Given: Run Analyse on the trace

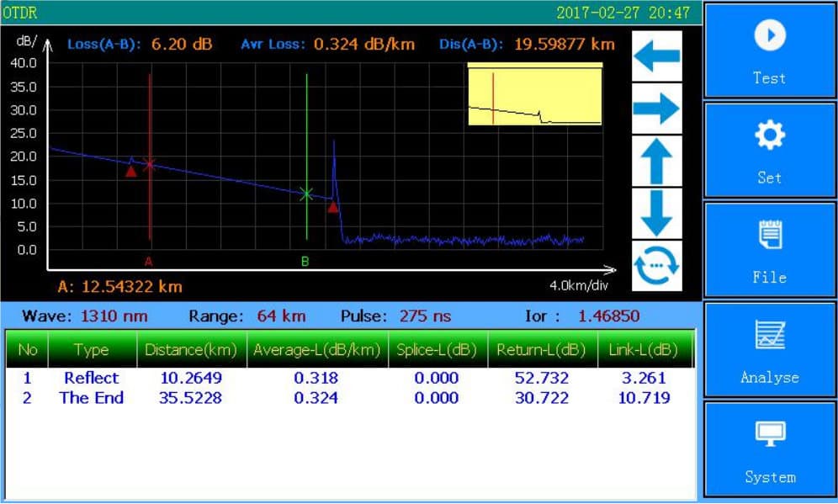Looking at the screenshot, I should (x=770, y=349).
